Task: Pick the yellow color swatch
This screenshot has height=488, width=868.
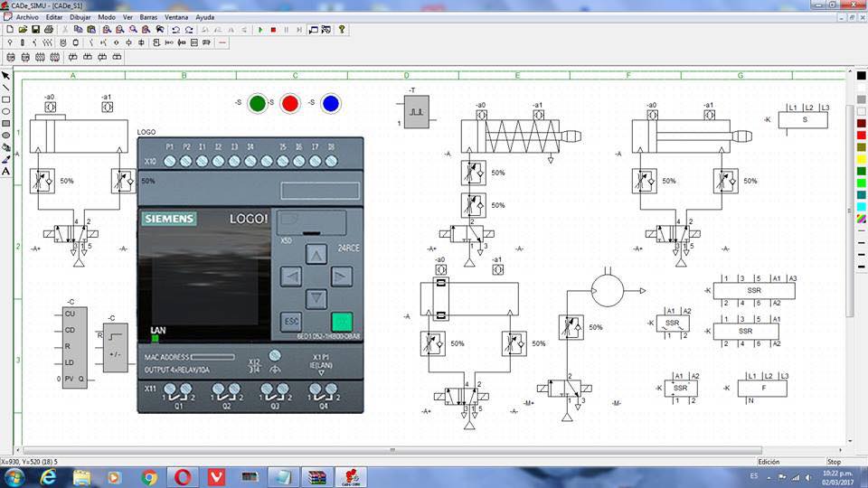Action: coord(862,159)
